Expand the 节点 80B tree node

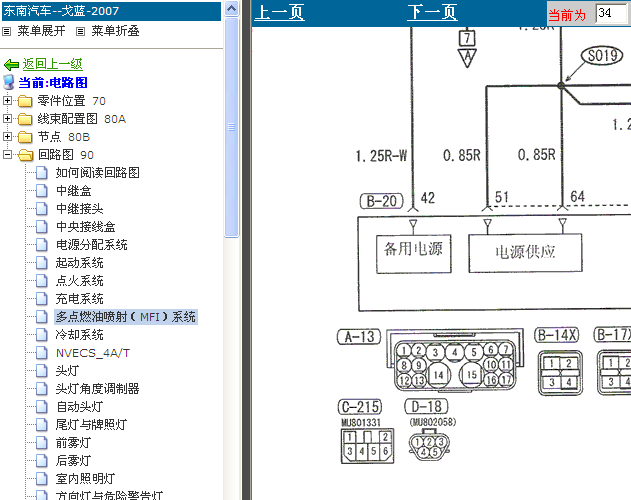pyautogui.click(x=7, y=136)
